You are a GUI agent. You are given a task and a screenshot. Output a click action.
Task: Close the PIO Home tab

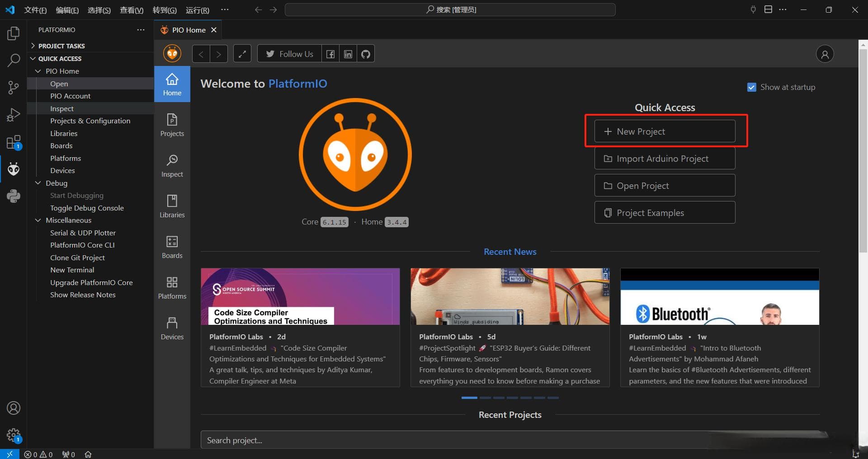pyautogui.click(x=214, y=30)
